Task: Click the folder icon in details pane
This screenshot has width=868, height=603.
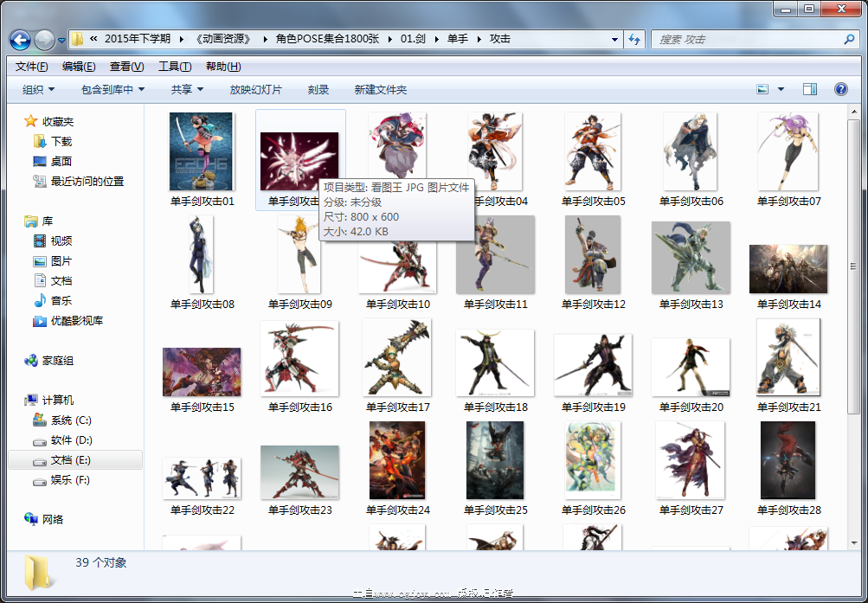Action: pyautogui.click(x=37, y=573)
